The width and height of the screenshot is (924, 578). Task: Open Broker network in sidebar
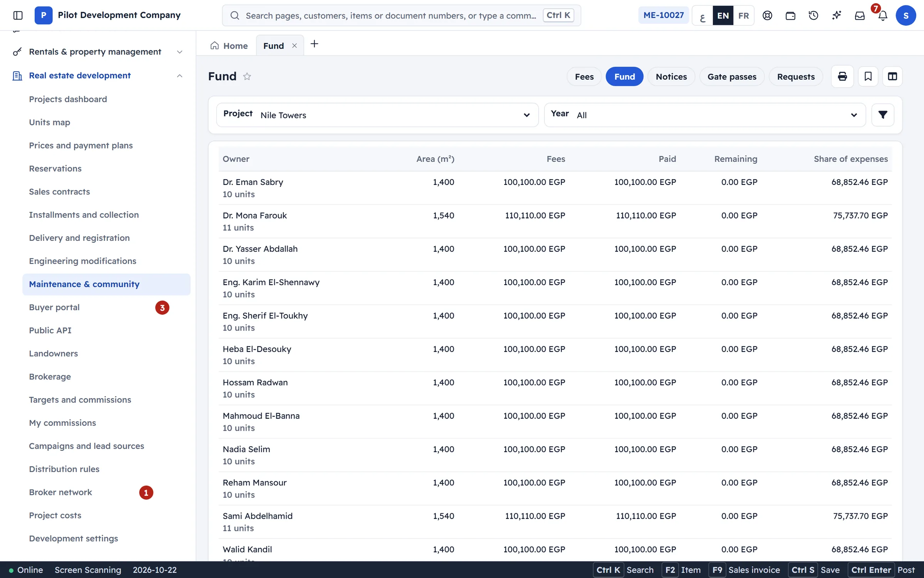point(106,492)
